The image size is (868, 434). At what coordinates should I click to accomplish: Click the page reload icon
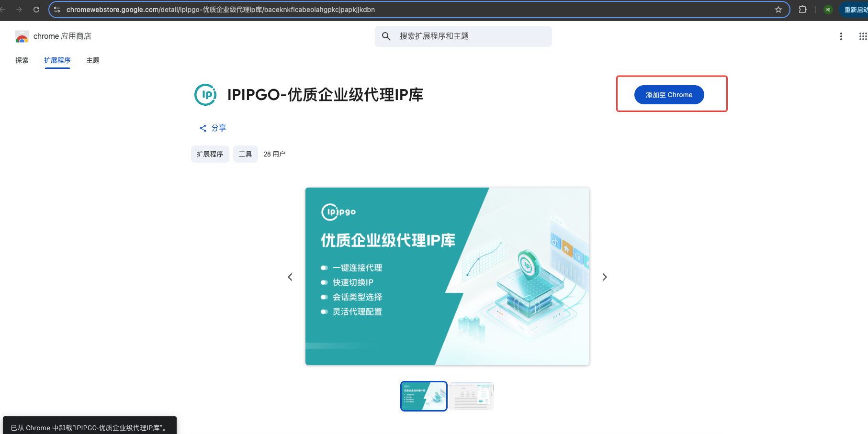36,9
